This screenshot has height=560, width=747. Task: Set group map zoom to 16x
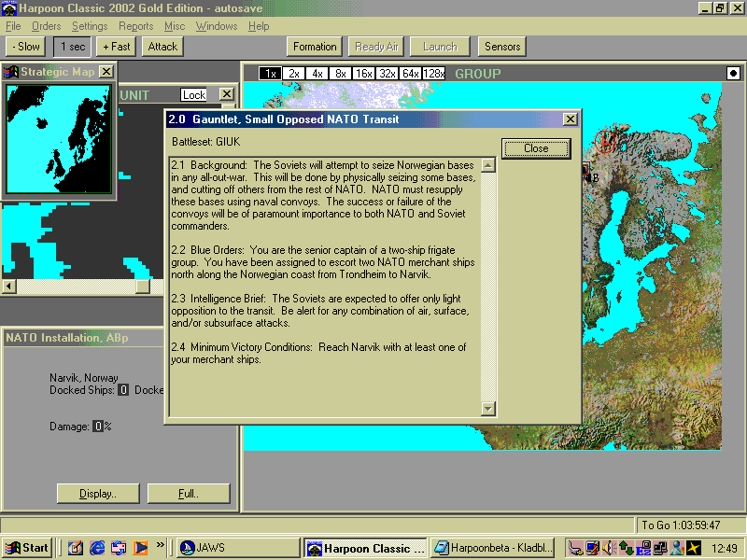pos(363,74)
